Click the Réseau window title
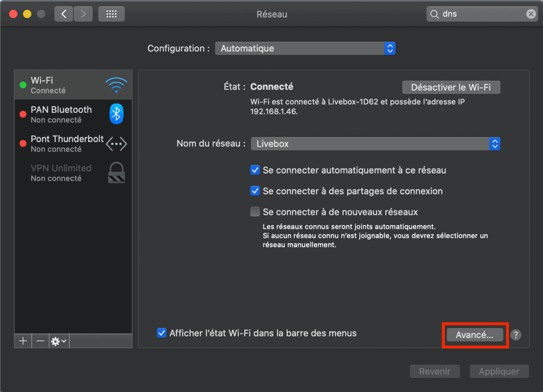This screenshot has width=543, height=392. 272,14
